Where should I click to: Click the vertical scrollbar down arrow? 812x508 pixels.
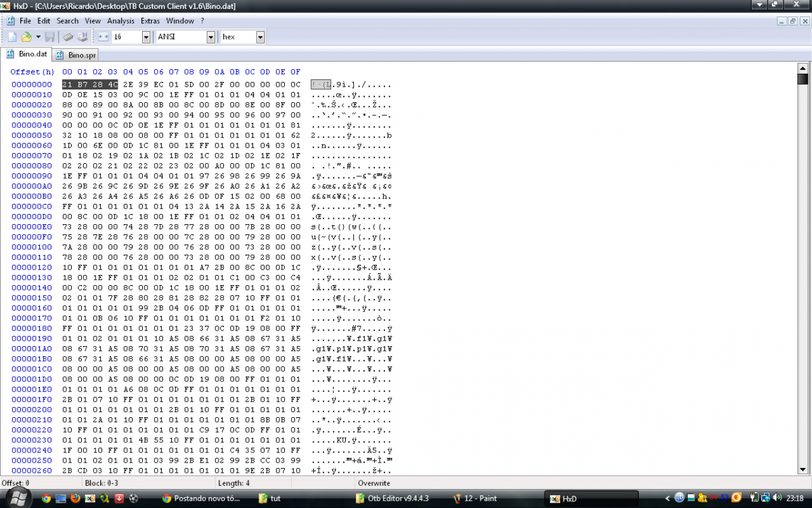coord(803,469)
